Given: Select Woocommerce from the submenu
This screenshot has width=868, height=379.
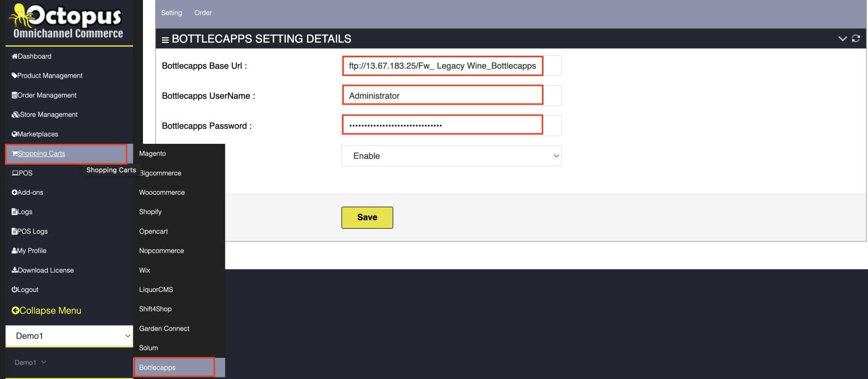Looking at the screenshot, I should [x=162, y=193].
